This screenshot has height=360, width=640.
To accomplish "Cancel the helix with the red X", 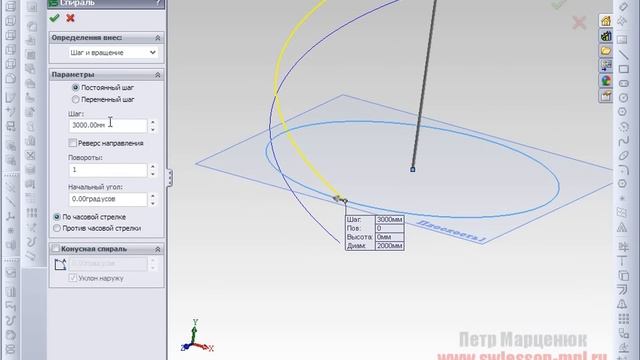I will point(70,18).
